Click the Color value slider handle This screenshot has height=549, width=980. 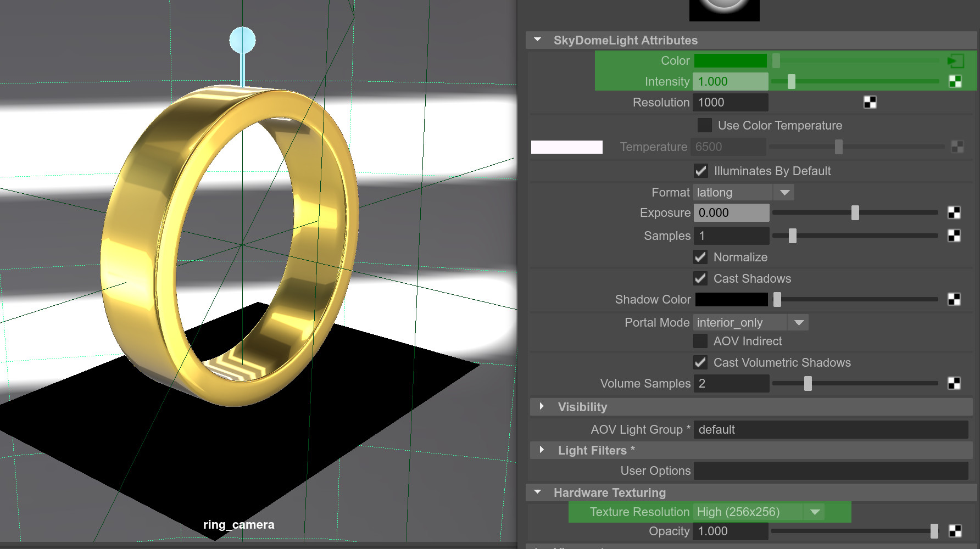pos(776,61)
